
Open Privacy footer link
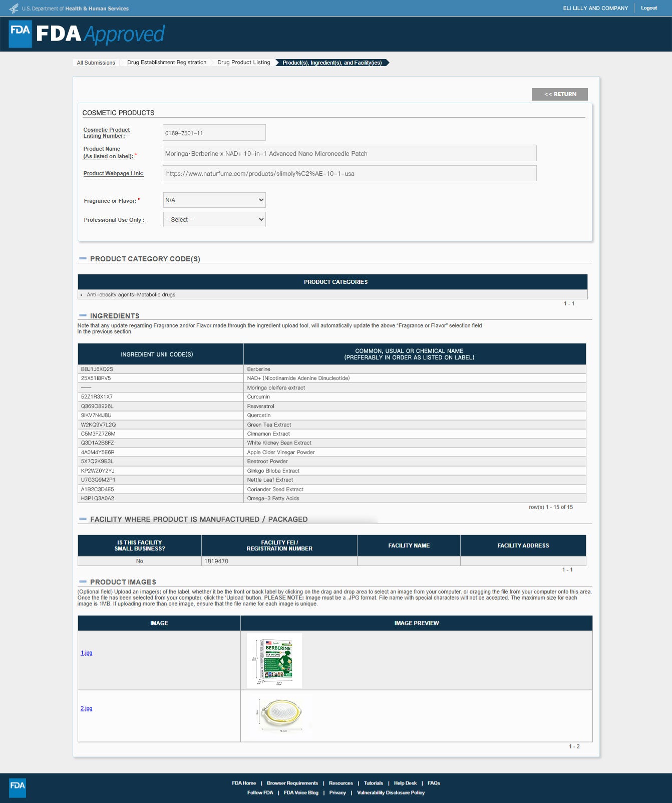pos(338,792)
